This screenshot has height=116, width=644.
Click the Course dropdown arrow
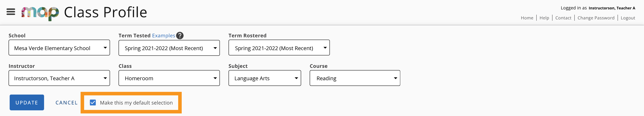(x=396, y=78)
